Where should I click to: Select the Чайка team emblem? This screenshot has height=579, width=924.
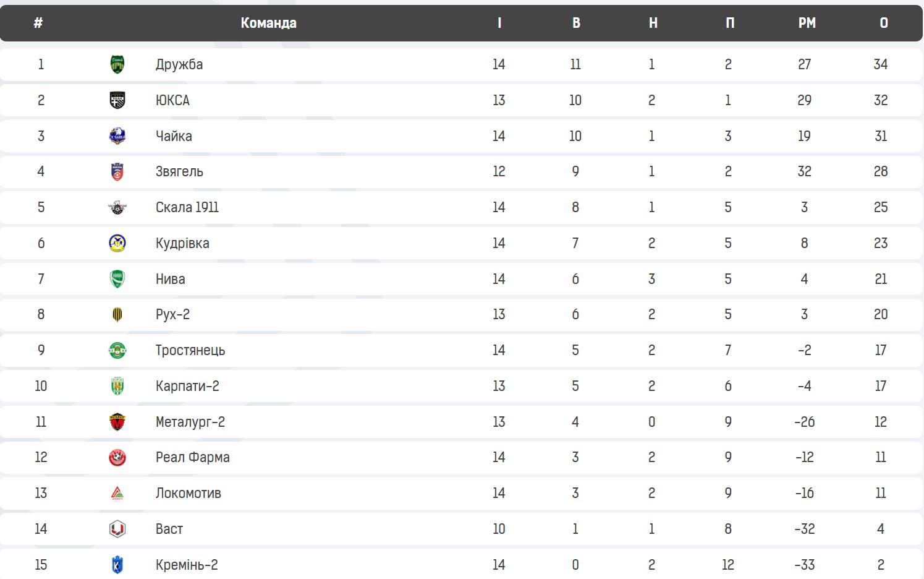[117, 136]
